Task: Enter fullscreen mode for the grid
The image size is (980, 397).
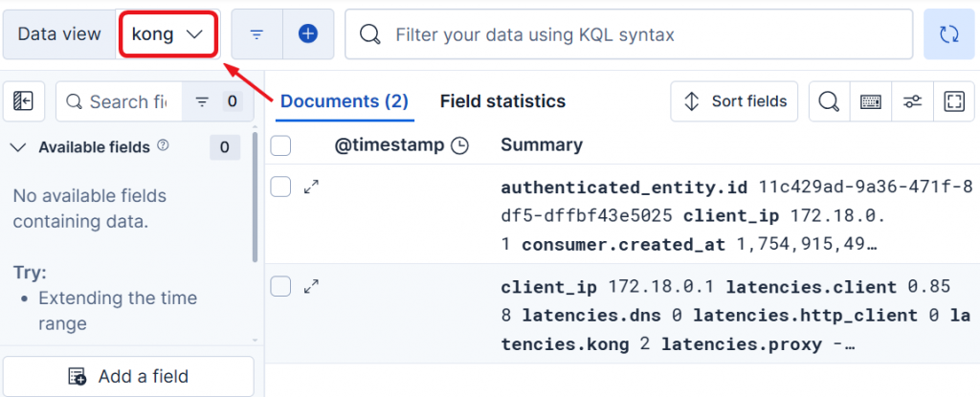Action: 953,101
